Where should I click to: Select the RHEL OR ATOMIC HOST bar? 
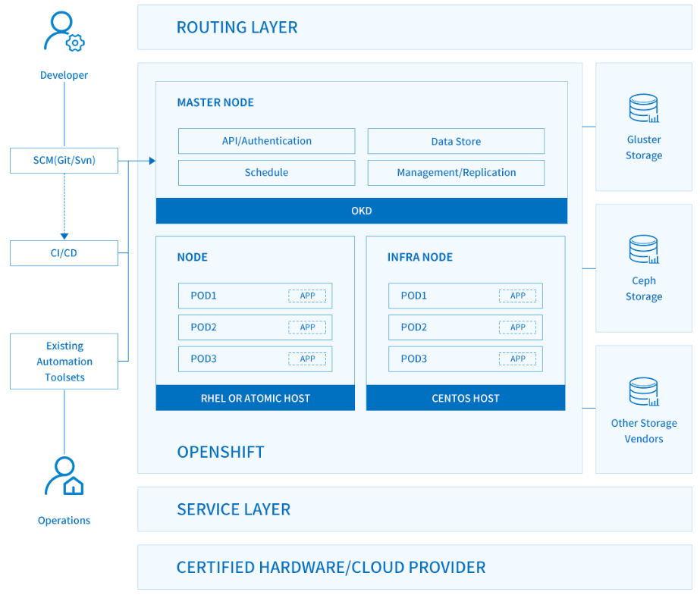pyautogui.click(x=256, y=398)
